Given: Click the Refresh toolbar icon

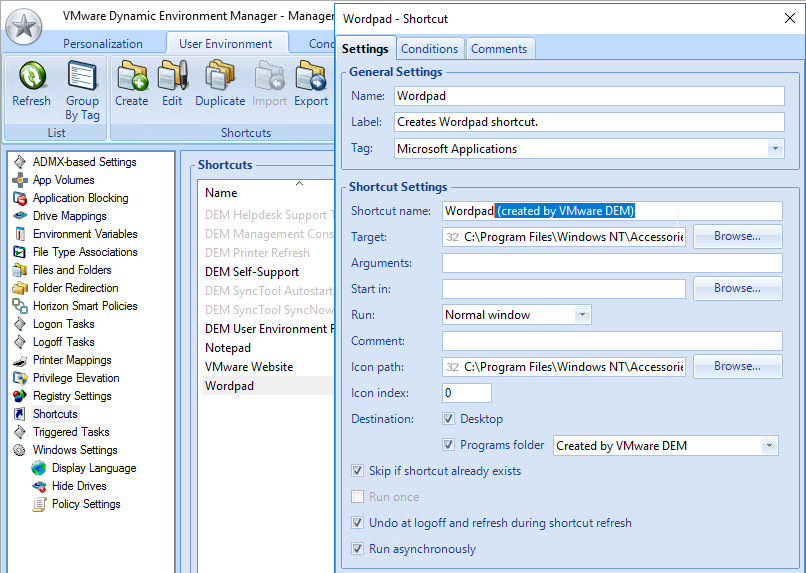Looking at the screenshot, I should [32, 76].
